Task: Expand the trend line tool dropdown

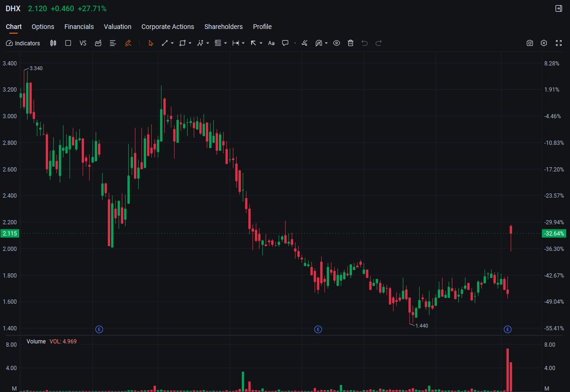Action: point(171,43)
